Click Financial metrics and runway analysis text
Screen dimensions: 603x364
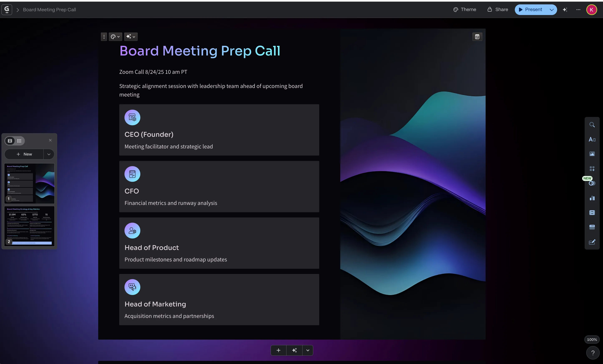[x=171, y=203]
